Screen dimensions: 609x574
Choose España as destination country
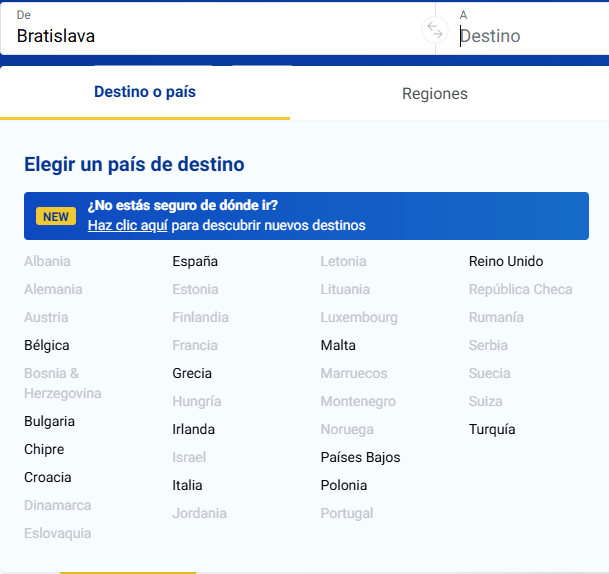(x=195, y=261)
